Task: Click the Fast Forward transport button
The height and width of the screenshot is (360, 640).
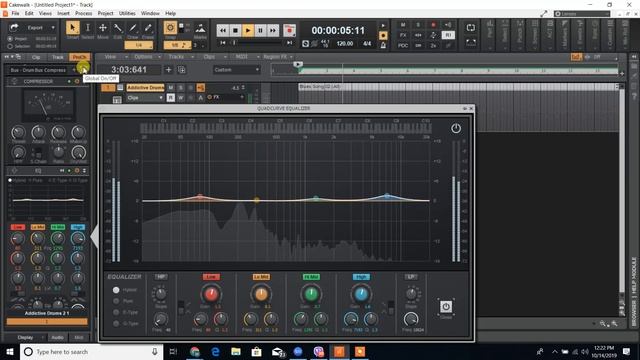Action: [273, 30]
